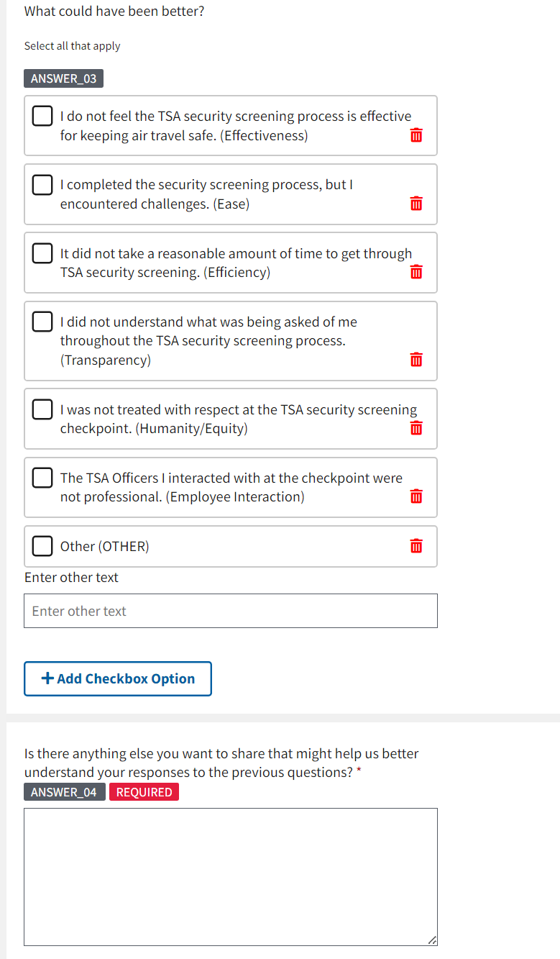Check the Transparency checkbox

tap(42, 322)
